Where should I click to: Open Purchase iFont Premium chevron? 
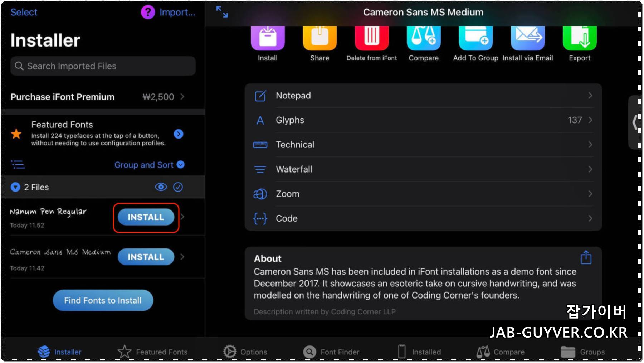pyautogui.click(x=182, y=96)
